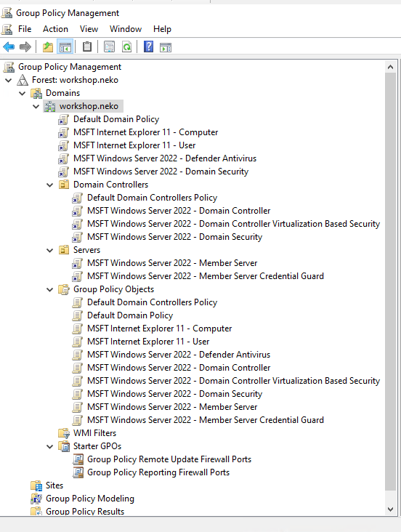Viewport: 401px width, 532px height.
Task: Collapse the workshop.neko domain node
Action: click(x=36, y=107)
